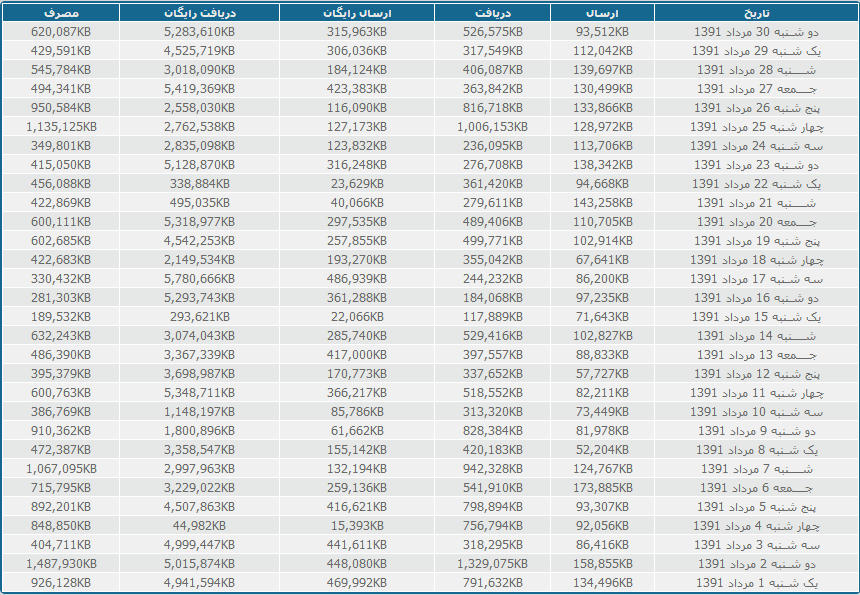Click the دریافت column header
Image resolution: width=860 pixels, height=595 pixels.
[x=492, y=12]
